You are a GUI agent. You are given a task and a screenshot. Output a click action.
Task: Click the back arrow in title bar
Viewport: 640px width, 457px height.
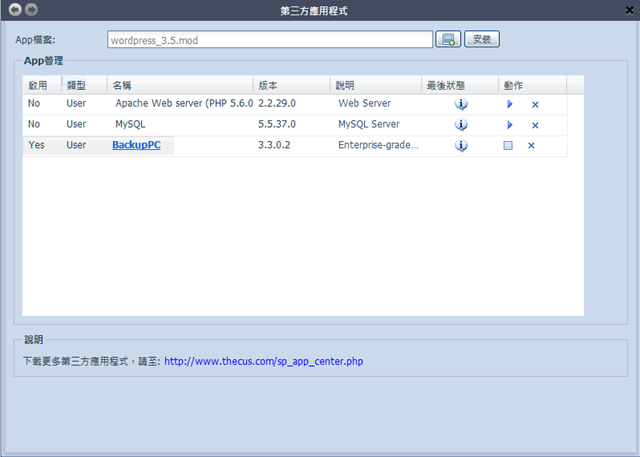tap(15, 9)
